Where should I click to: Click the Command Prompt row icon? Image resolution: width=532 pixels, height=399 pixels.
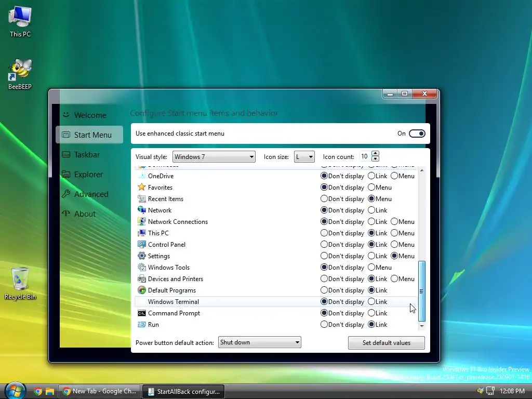tap(141, 313)
